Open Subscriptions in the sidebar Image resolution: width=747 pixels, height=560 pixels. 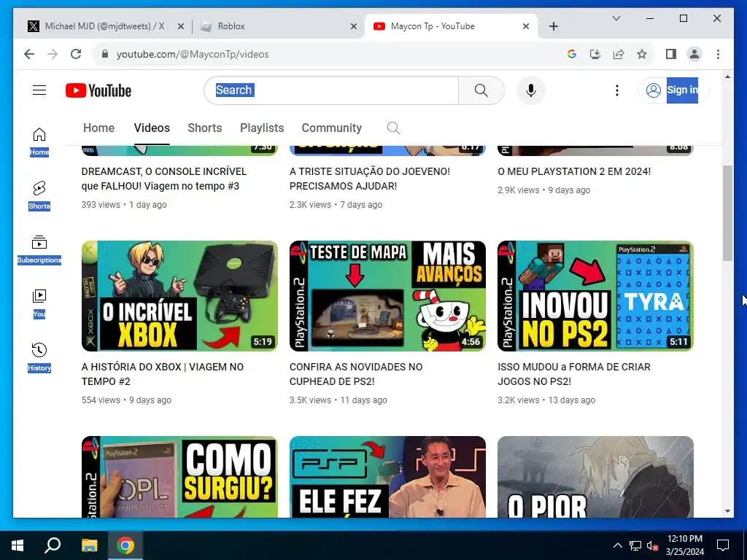coord(39,249)
